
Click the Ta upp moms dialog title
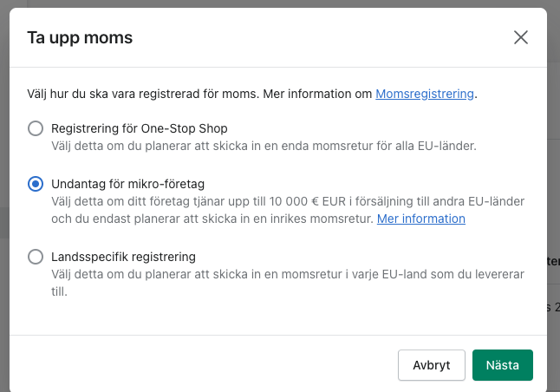point(80,37)
